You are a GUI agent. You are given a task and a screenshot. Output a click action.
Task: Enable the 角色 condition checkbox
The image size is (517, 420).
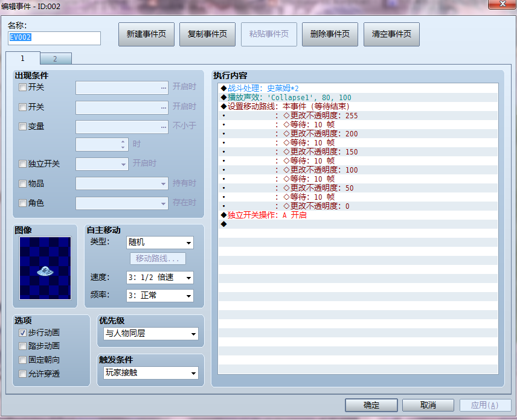coord(22,203)
